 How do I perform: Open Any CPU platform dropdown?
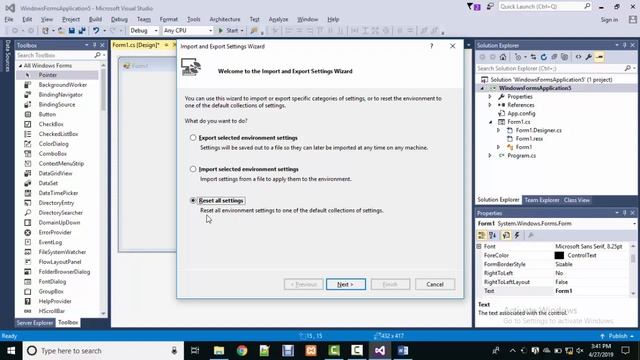pyautogui.click(x=188, y=31)
